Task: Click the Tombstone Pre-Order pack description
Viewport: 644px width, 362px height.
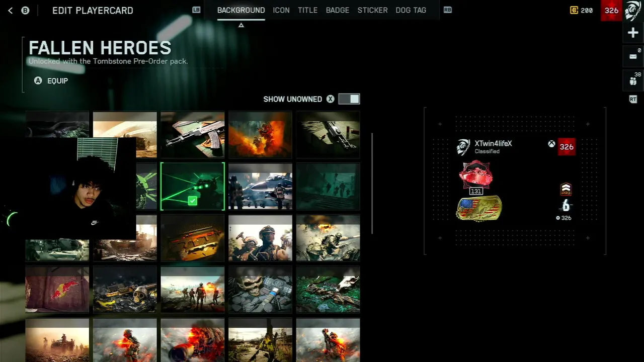Action: 108,61
